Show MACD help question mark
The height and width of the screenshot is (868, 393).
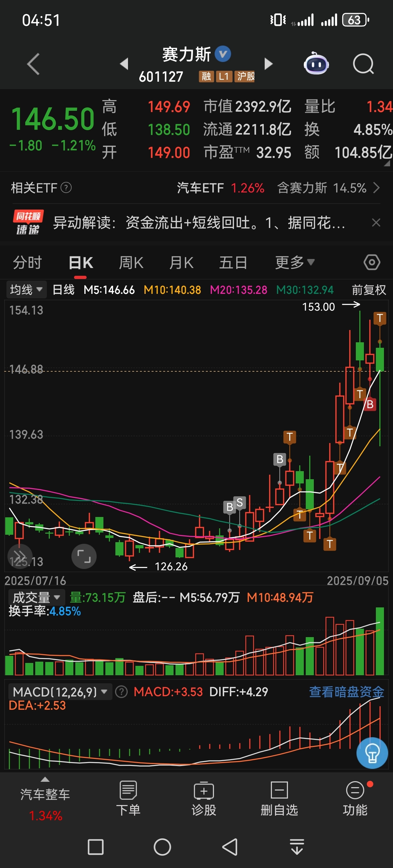point(121,692)
